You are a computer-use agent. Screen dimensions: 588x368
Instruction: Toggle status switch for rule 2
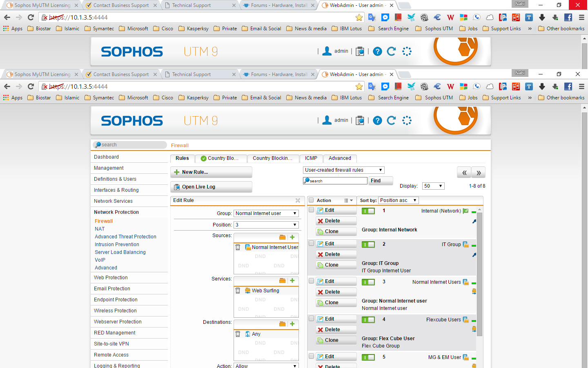[x=368, y=245]
